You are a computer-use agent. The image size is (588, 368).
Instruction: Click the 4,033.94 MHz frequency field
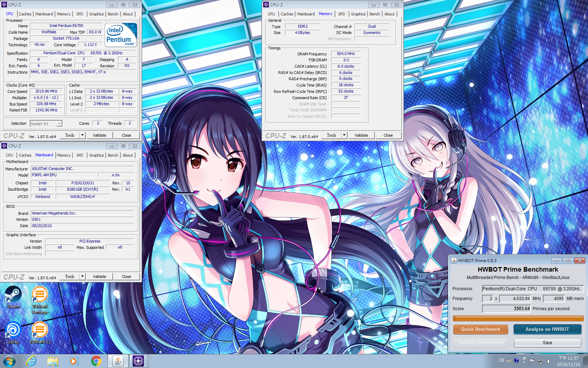[x=515, y=299]
